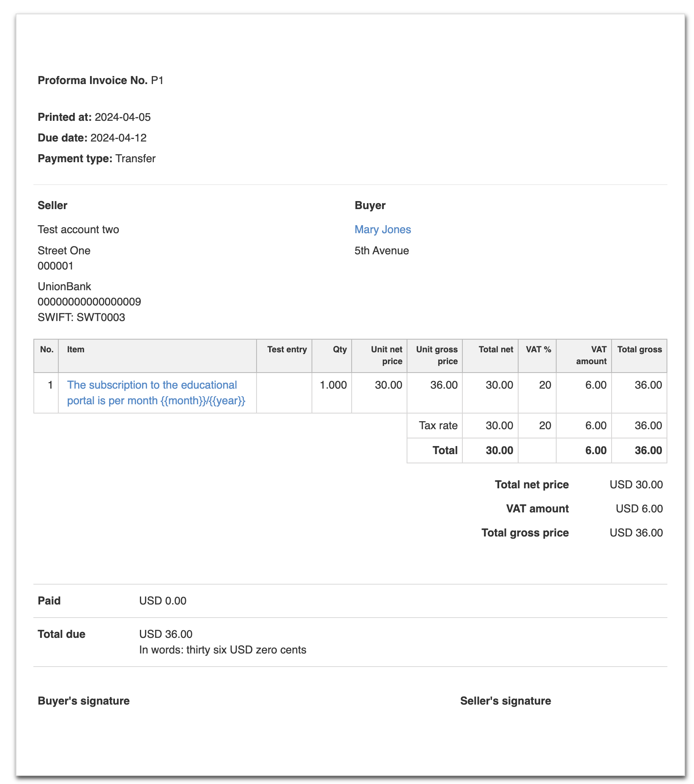The height and width of the screenshot is (784, 694).
Task: Click the Proforma Invoice No. P1 heading
Action: (101, 80)
